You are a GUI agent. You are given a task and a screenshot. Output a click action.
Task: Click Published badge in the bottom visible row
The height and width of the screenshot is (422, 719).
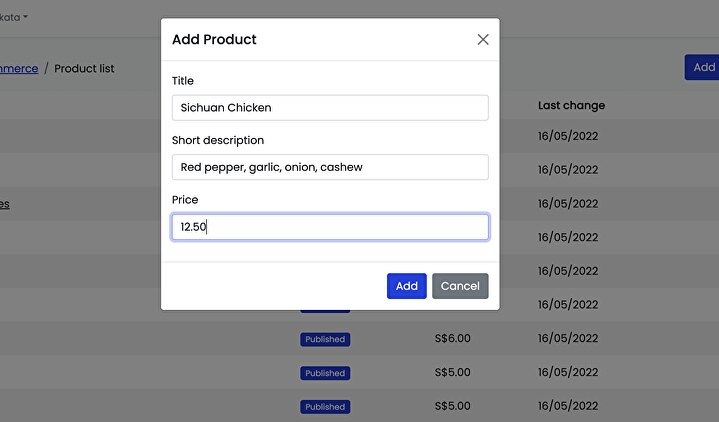coord(325,407)
